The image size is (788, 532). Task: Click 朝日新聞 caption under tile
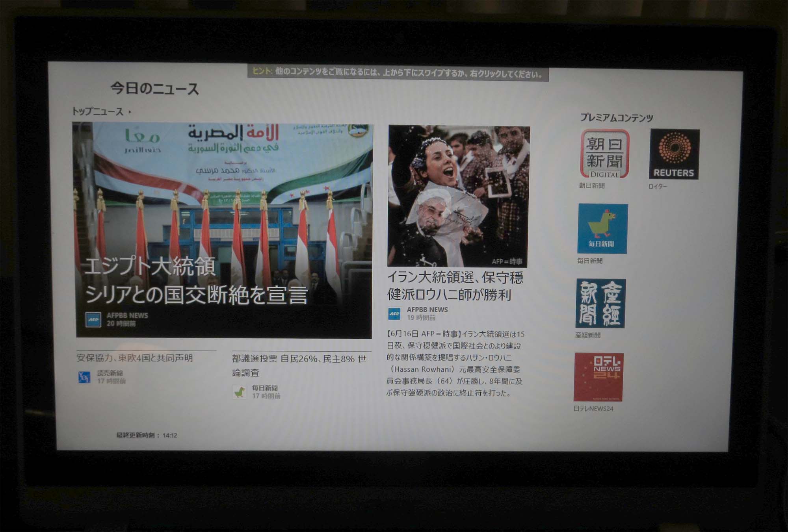(x=592, y=185)
